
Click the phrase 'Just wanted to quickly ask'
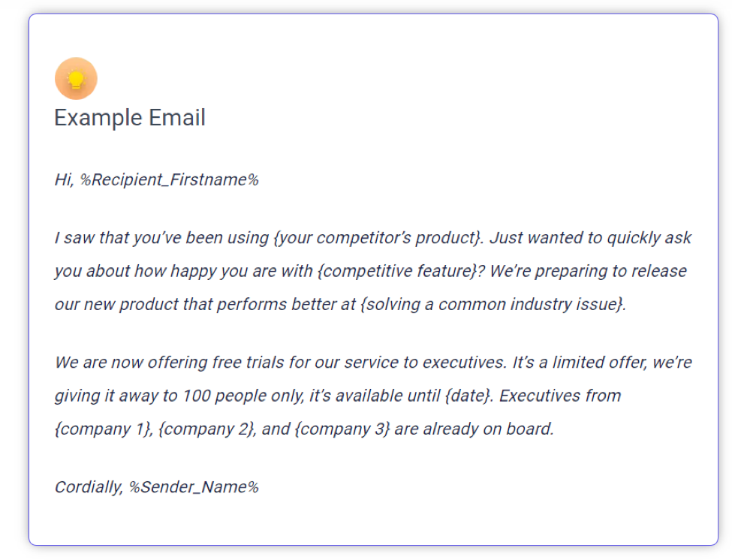[x=589, y=238]
